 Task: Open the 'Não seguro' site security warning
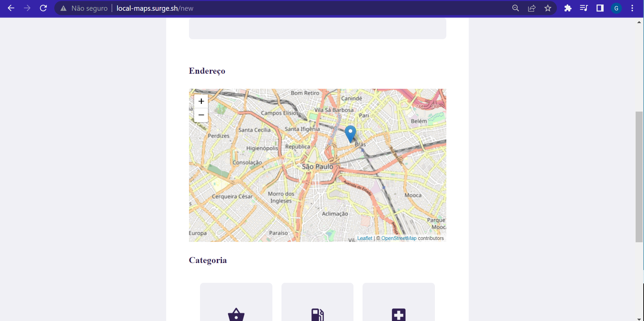(84, 8)
